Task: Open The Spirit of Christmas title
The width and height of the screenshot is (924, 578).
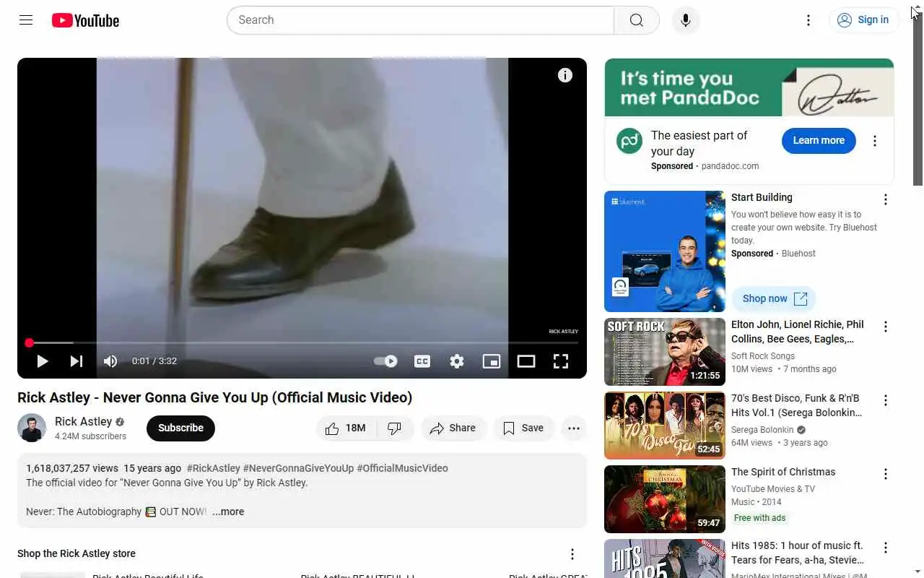Action: pos(783,472)
